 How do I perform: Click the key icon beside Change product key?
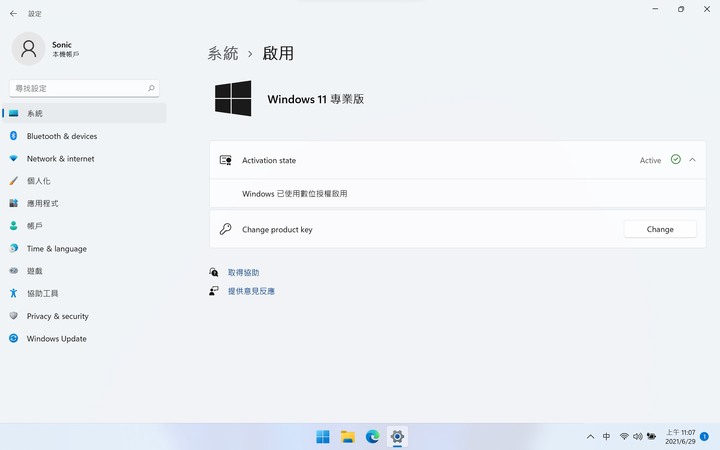[225, 229]
